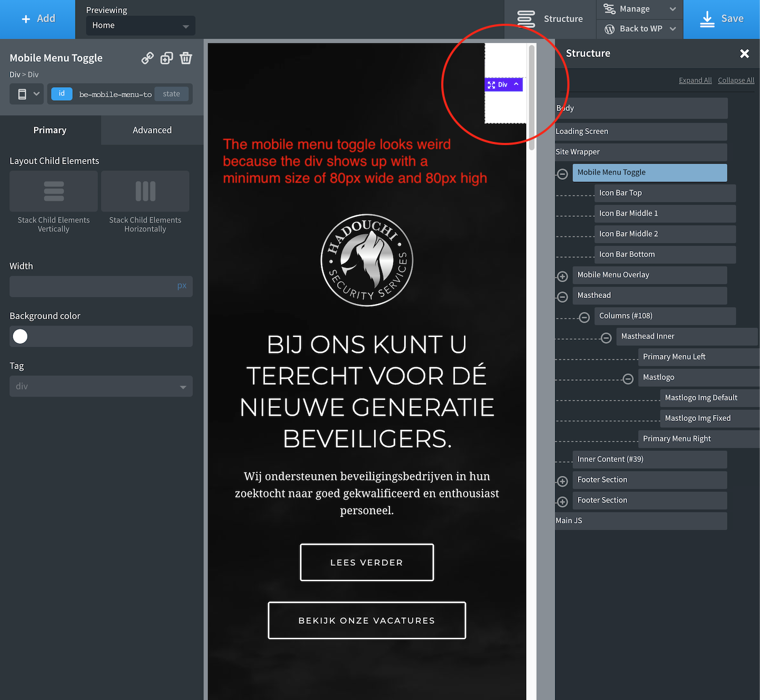Click the Expand All link

[695, 80]
